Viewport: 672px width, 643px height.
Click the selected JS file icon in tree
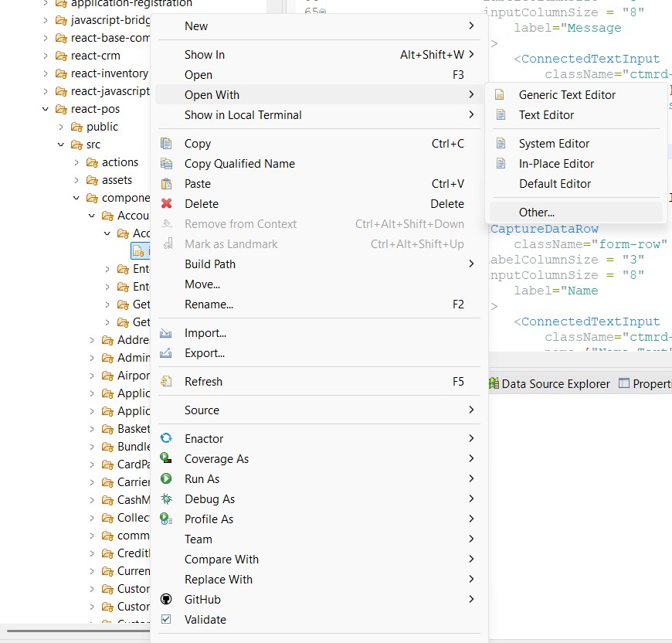point(138,251)
